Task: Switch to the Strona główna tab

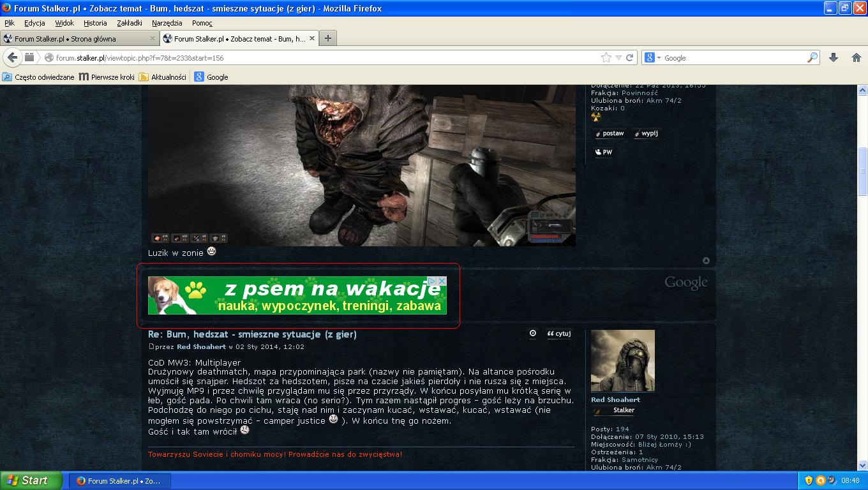Action: point(79,38)
